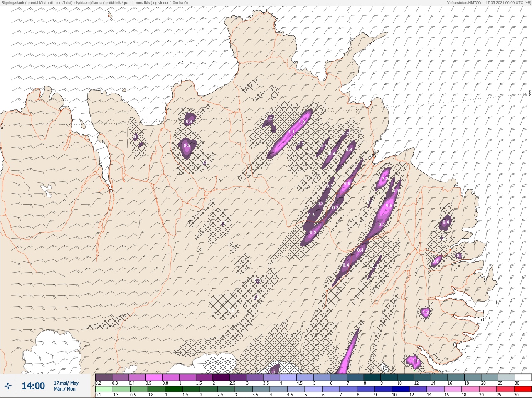Screen dimensions: 532x398
Task: Click the '1.1' precipitation value on the map
Action: click(291, 132)
